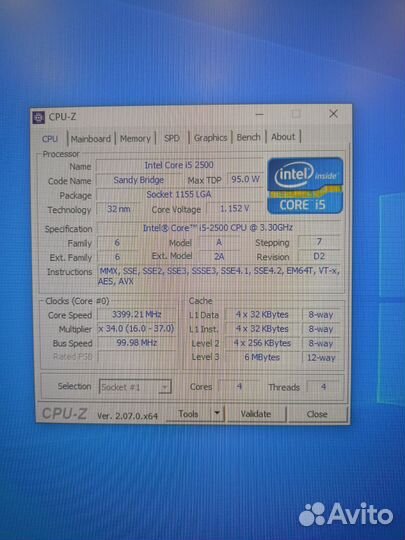Click the Core Speed value field
The image size is (405, 540).
[x=137, y=314]
